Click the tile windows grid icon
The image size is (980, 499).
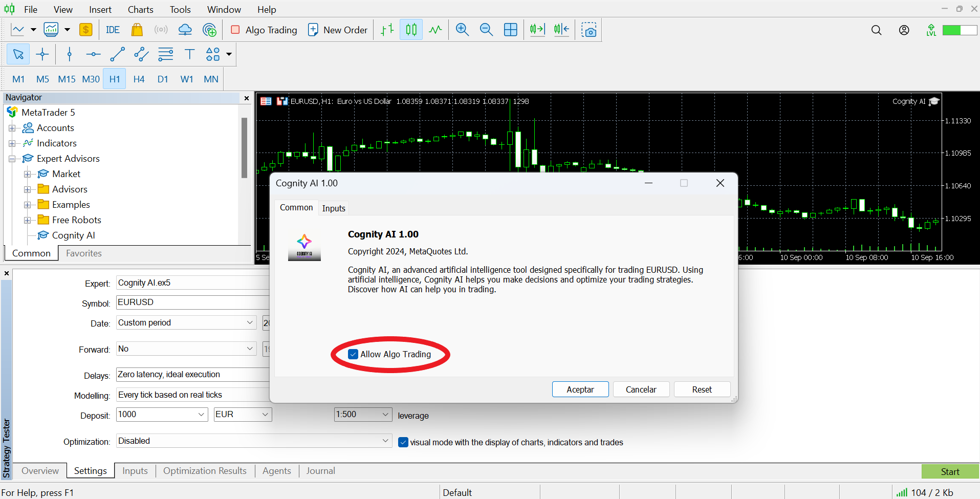[511, 30]
